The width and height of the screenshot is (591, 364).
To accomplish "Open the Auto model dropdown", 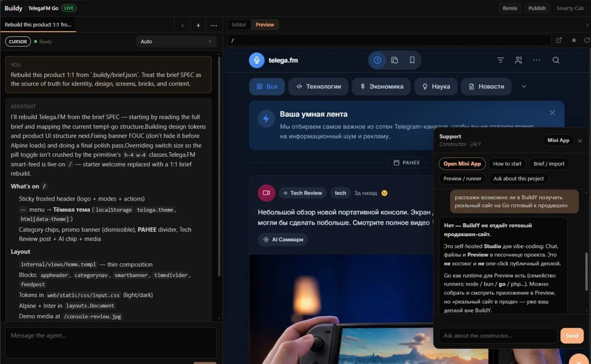I will click(x=176, y=42).
